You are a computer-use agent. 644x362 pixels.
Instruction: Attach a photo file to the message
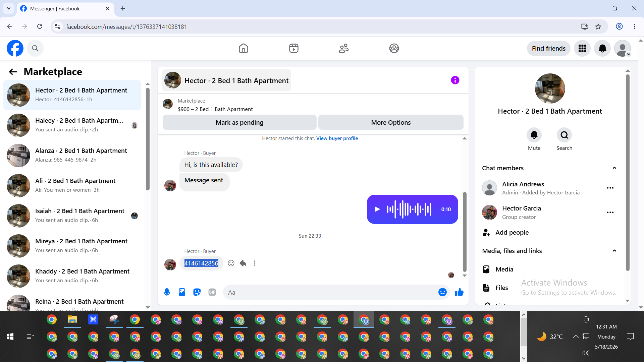tap(182, 292)
